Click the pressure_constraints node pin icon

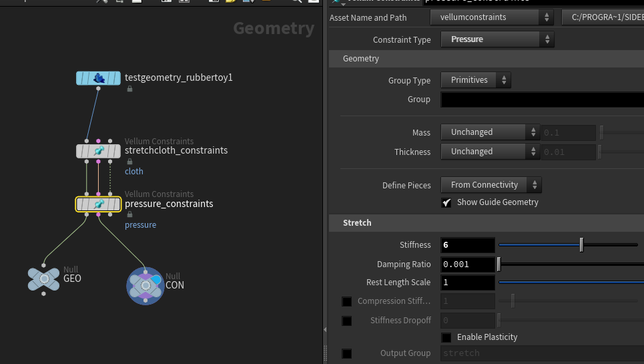tap(99, 204)
